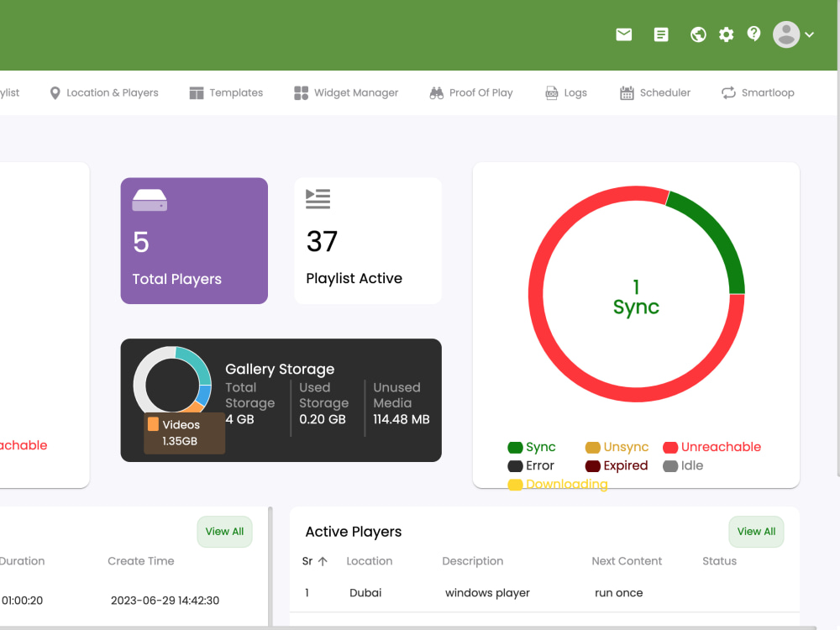Image resolution: width=840 pixels, height=630 pixels.
Task: Click the Playlist Active icon
Action: (x=318, y=198)
